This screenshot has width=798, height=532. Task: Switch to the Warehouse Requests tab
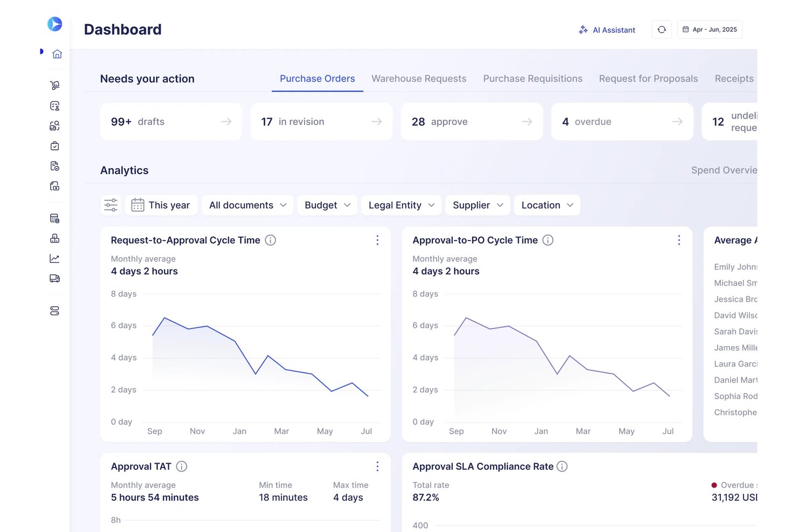coord(419,79)
